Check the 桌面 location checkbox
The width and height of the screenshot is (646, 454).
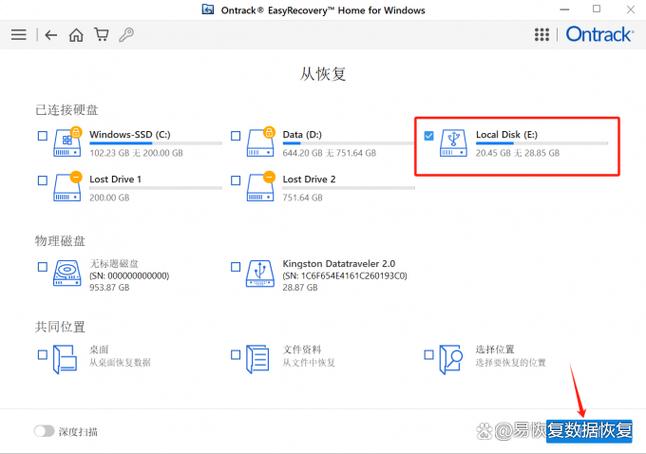42,355
